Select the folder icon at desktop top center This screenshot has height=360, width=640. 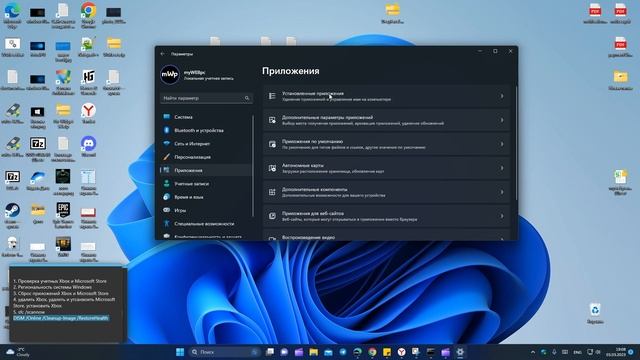[x=392, y=13]
